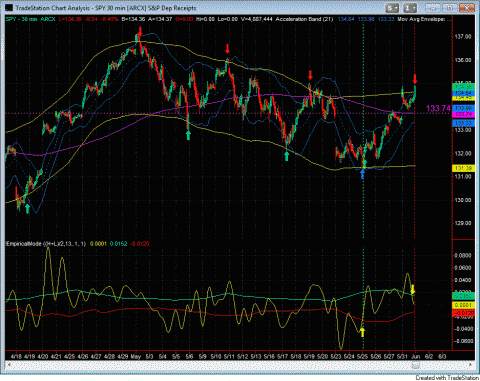
Task: Open the symbol link button in title bar
Action: [x=392, y=8]
